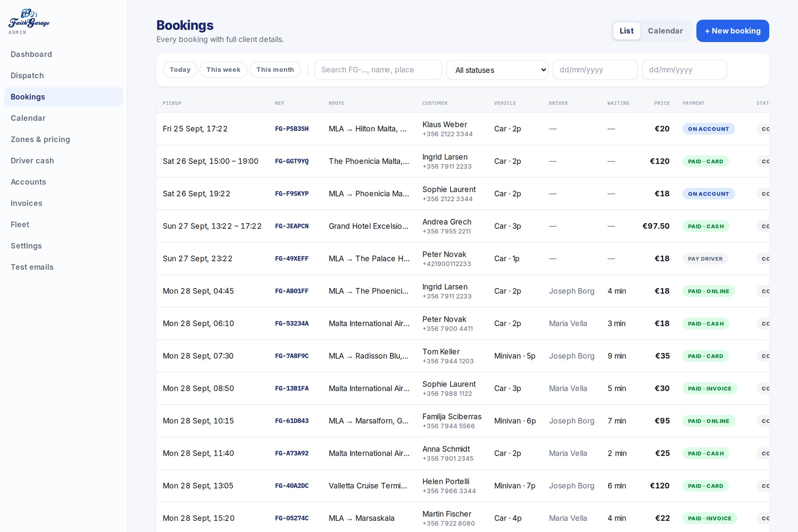
Task: Filter bookings by This week
Action: point(223,69)
